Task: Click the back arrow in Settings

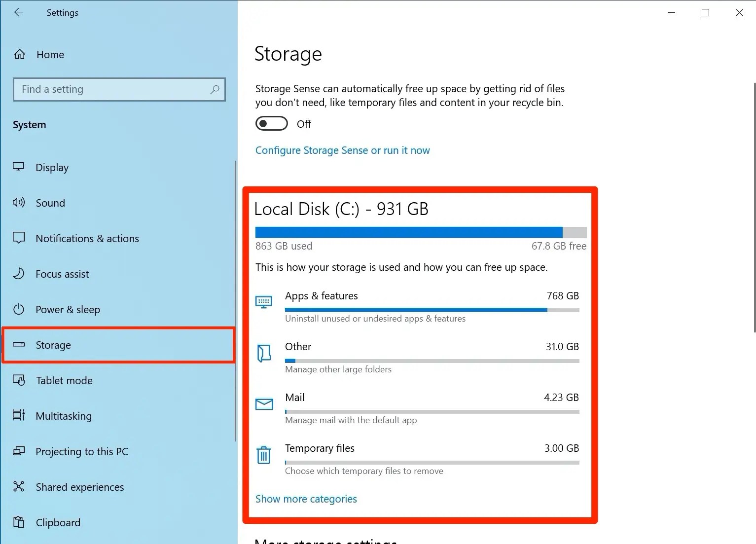Action: [x=19, y=12]
